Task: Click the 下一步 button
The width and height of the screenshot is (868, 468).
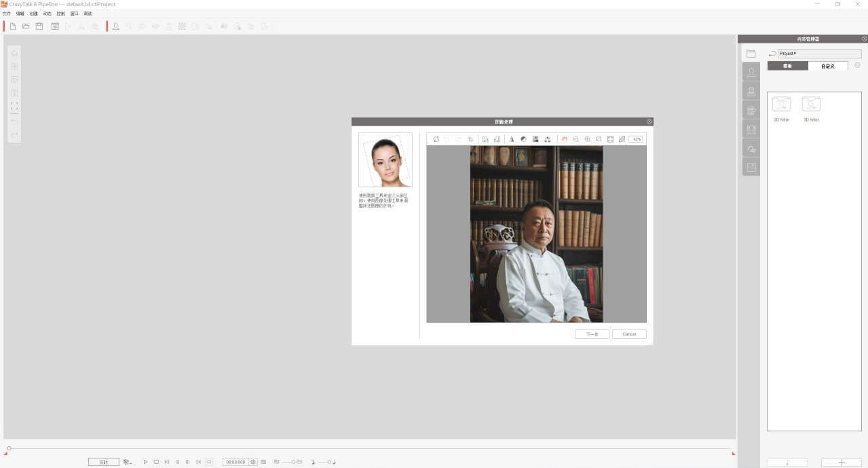Action: pyautogui.click(x=592, y=334)
